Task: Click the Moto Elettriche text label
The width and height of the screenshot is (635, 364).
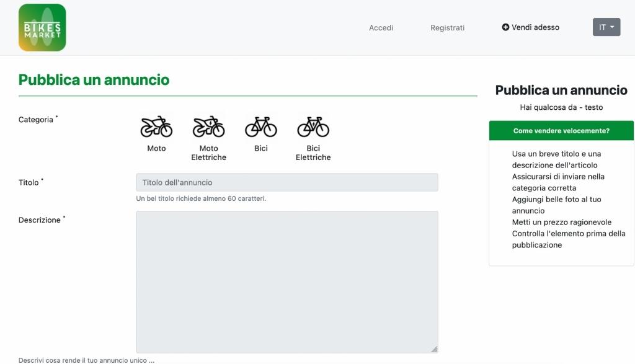Action: click(208, 153)
